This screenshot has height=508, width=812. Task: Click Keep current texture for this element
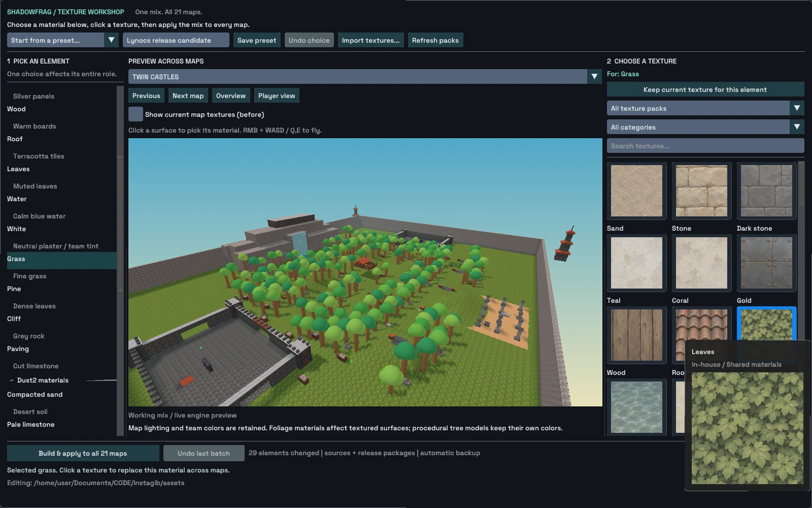tap(705, 89)
